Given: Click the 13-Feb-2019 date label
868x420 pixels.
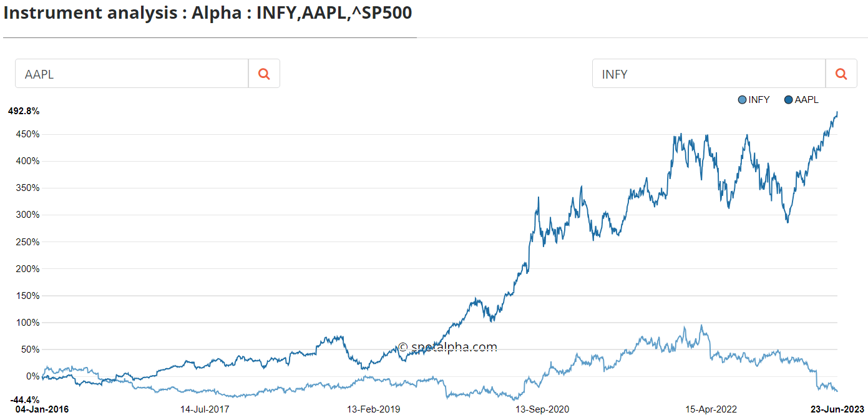Looking at the screenshot, I should (x=374, y=410).
